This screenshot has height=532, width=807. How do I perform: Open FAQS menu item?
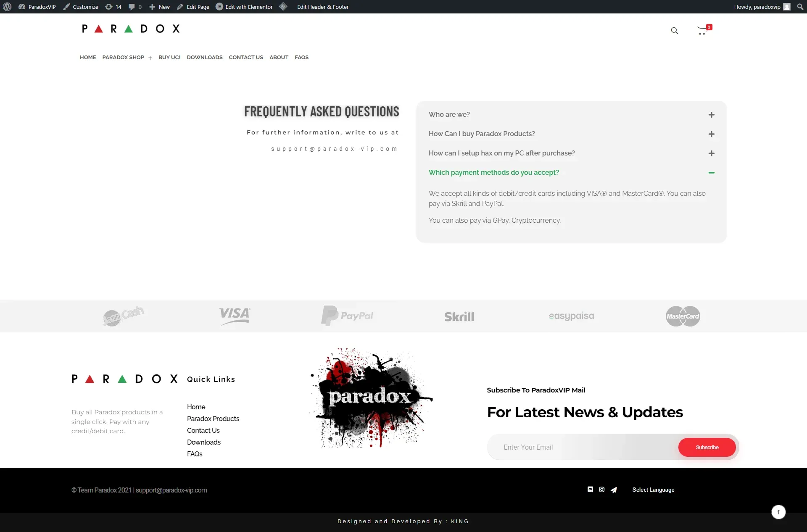pos(301,57)
